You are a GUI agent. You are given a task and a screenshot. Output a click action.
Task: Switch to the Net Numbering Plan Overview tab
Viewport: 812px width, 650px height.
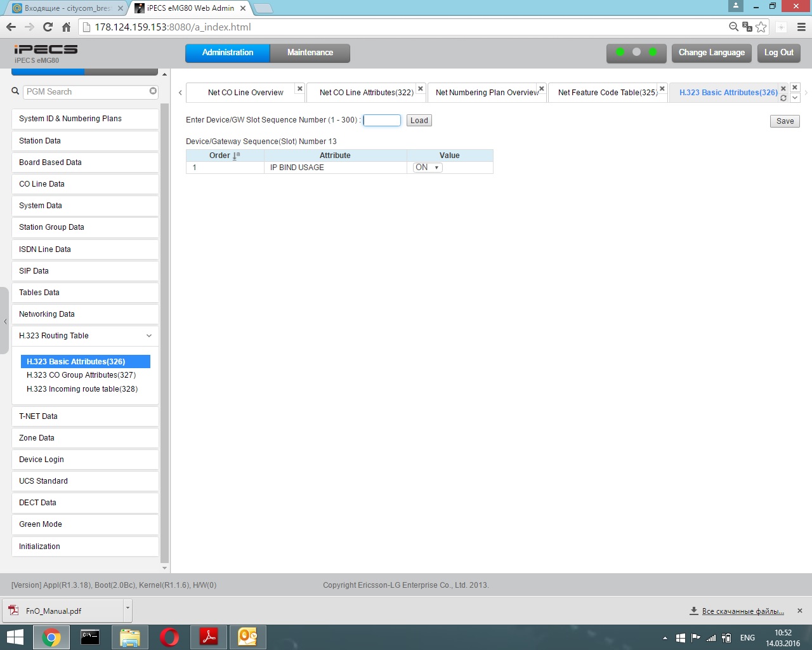tap(487, 93)
